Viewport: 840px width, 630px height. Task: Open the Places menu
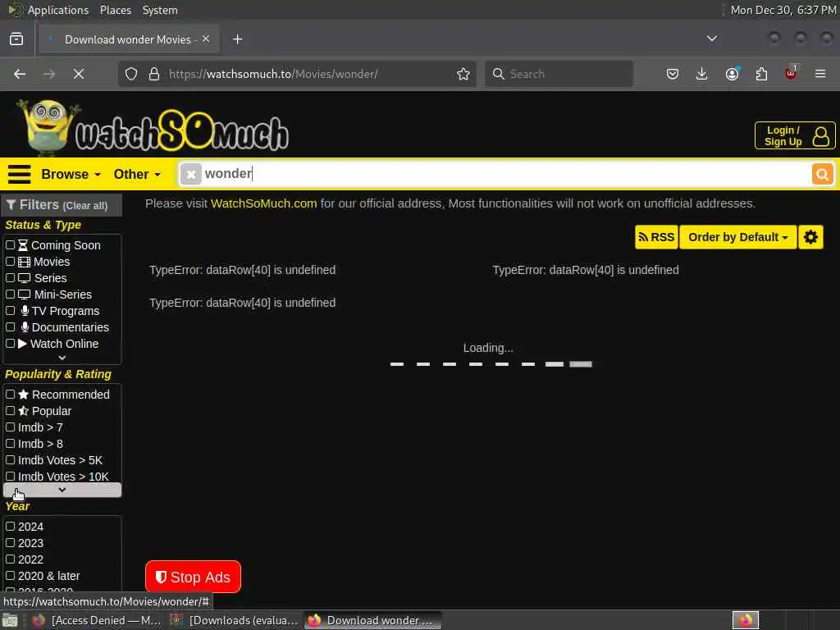(x=115, y=10)
